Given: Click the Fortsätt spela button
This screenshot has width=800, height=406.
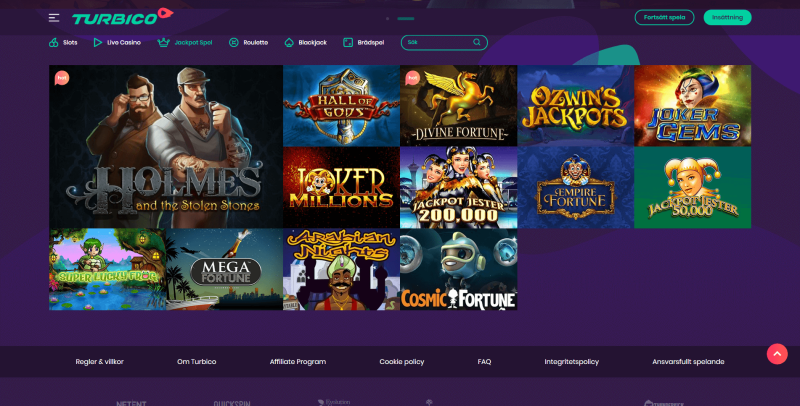Looking at the screenshot, I should pyautogui.click(x=664, y=17).
